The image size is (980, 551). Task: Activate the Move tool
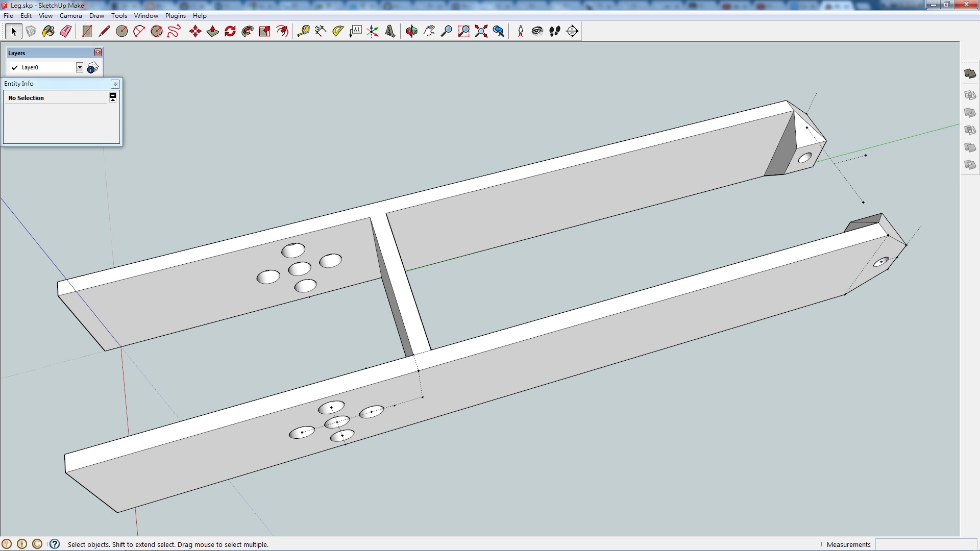coord(195,32)
